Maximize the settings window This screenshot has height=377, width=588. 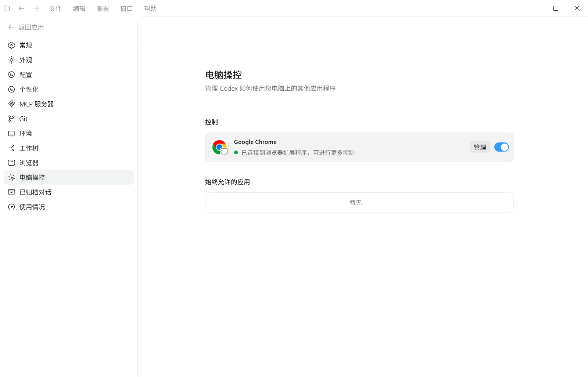click(556, 8)
